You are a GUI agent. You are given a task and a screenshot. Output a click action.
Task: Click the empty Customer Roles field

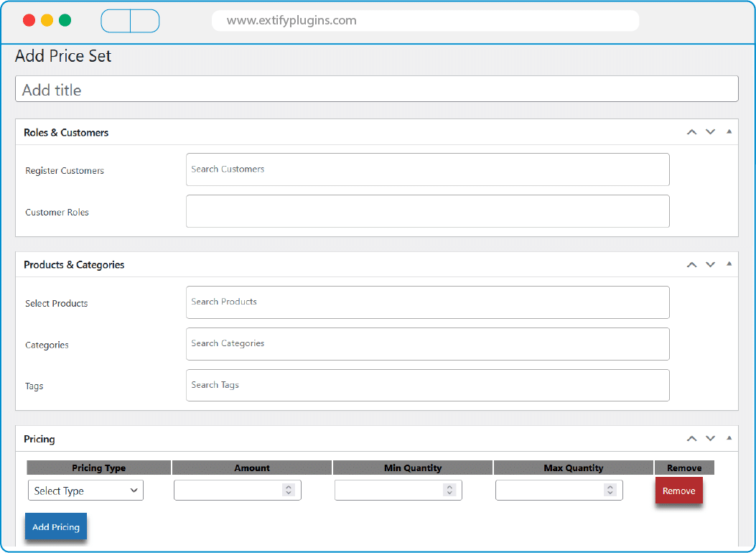pyautogui.click(x=427, y=211)
